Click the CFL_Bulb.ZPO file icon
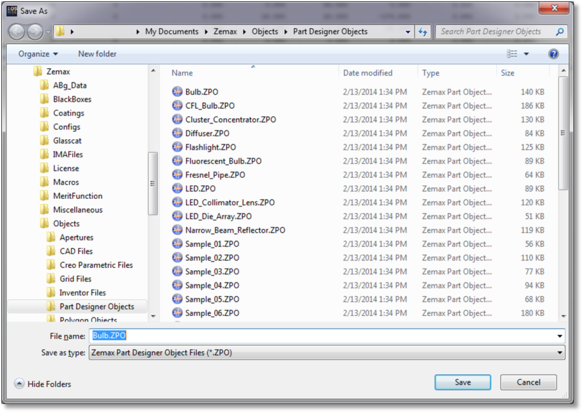The height and width of the screenshot is (413, 583). 177,106
